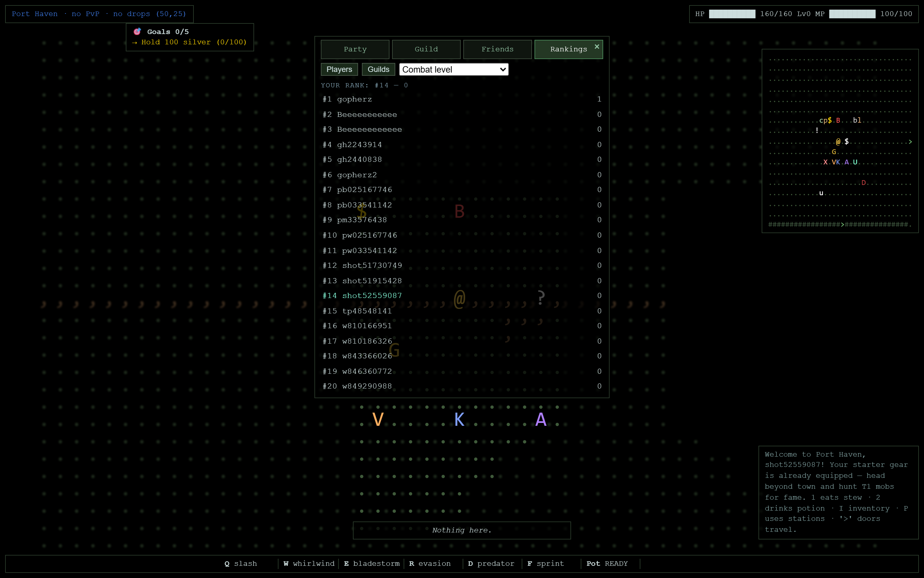Click the Nothing here message box
924x578 pixels.
coord(462,530)
